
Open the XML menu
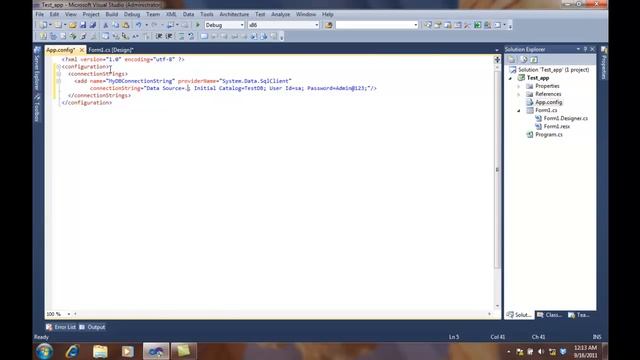pyautogui.click(x=171, y=14)
